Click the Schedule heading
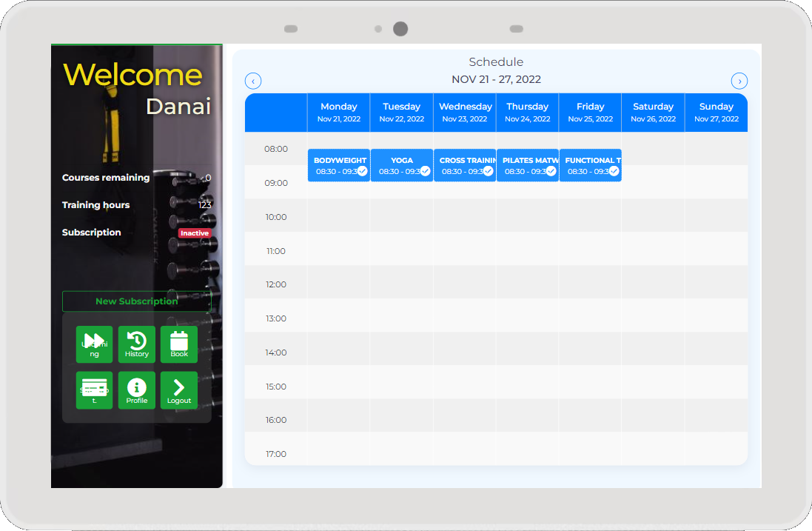This screenshot has height=531, width=812. (496, 61)
